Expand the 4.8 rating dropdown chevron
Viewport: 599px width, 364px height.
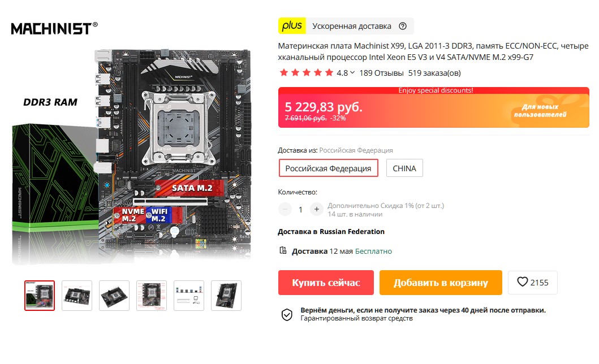352,72
